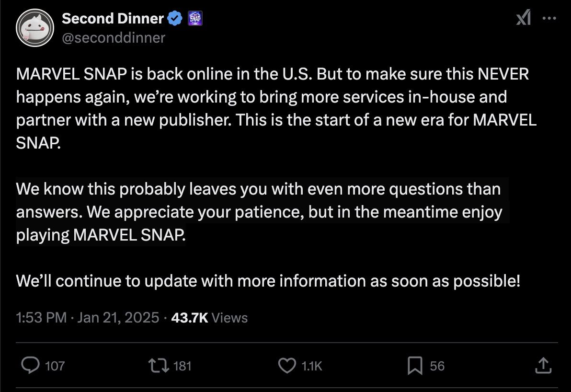Viewport: 571px width, 392px height.
Task: View likes by clicking the 1.1K count
Action: (311, 366)
